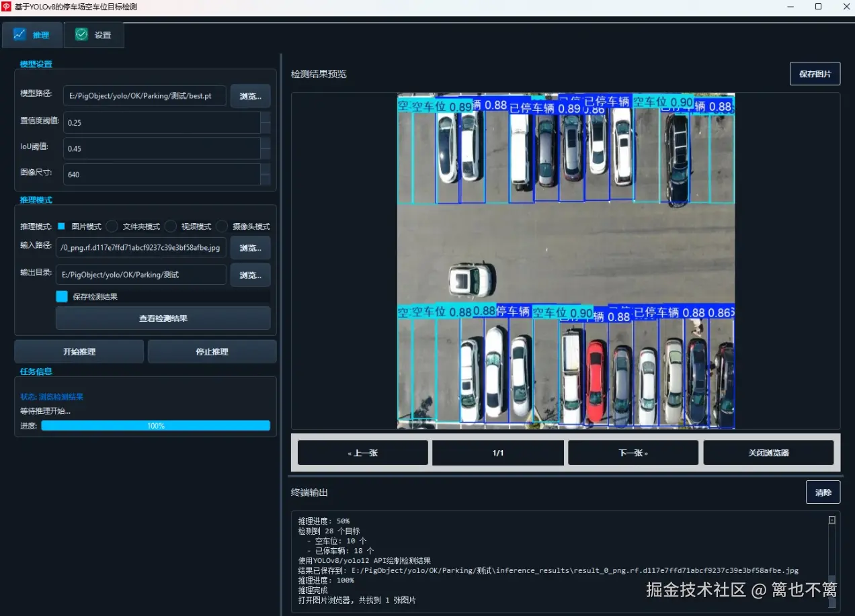Click the 空车位: 10 个 terminal line

coord(337,541)
